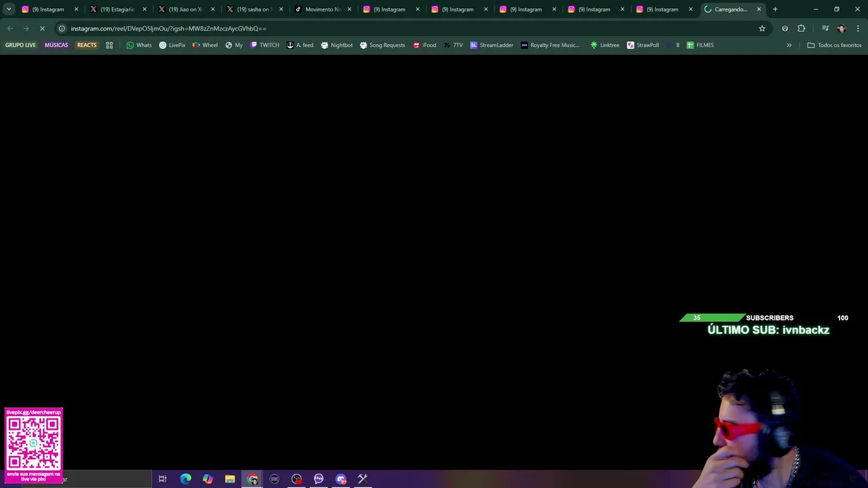View site information icon in address bar

(x=62, y=28)
